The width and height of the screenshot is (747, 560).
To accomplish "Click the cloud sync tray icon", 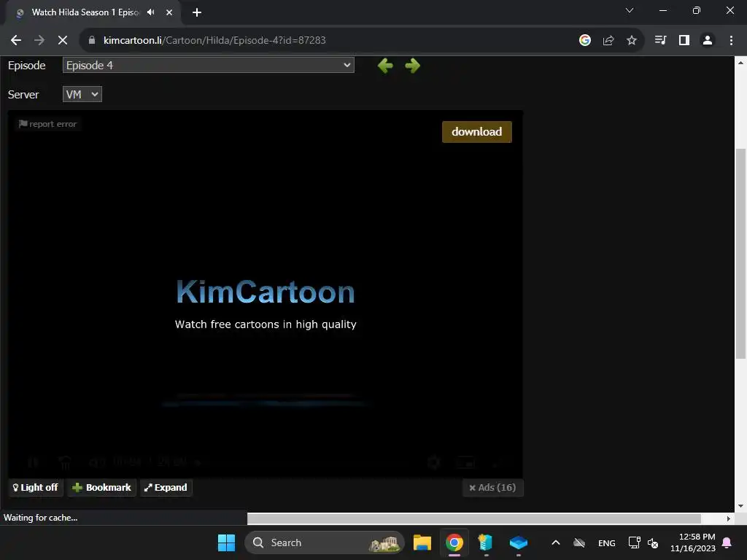I will click(579, 542).
